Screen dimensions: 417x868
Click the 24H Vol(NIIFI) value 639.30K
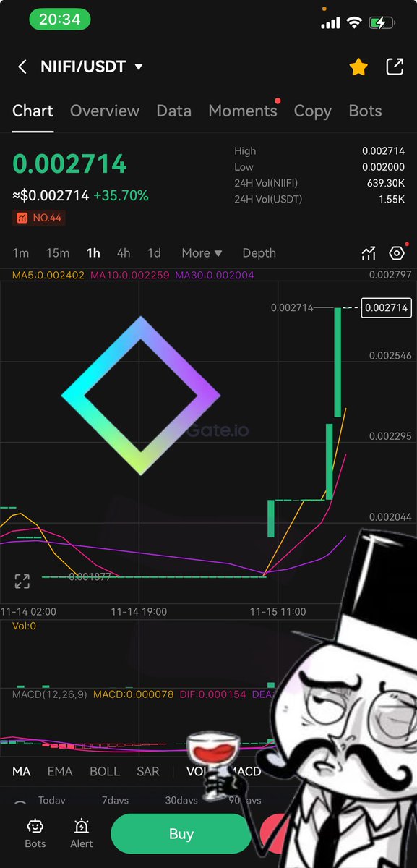(385, 183)
